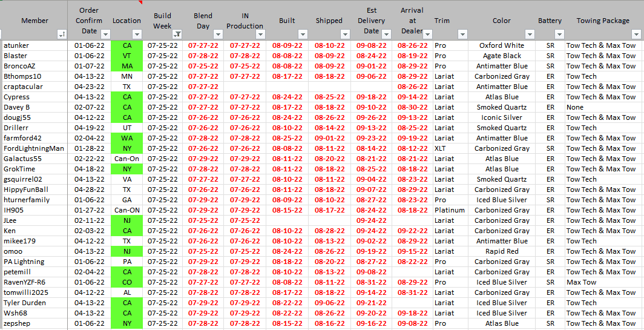Expand the Location column filter dropdown
The width and height of the screenshot is (644, 330).
(x=137, y=35)
